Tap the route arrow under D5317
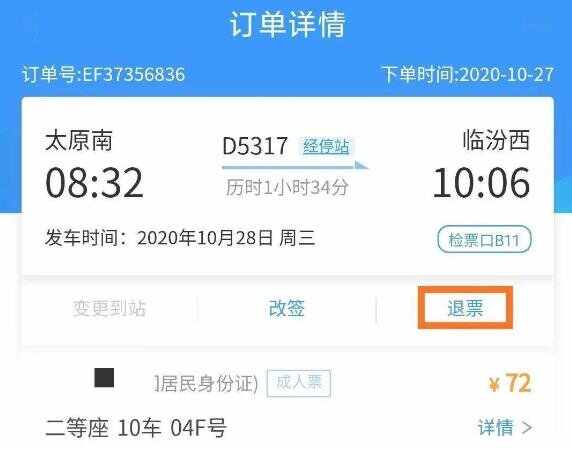The height and width of the screenshot is (449, 572). pyautogui.click(x=295, y=166)
